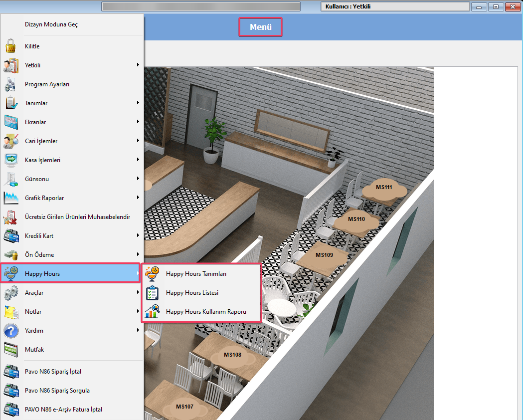Click the Yardım question mark icon
Screen dimensions: 523x420
click(x=11, y=331)
